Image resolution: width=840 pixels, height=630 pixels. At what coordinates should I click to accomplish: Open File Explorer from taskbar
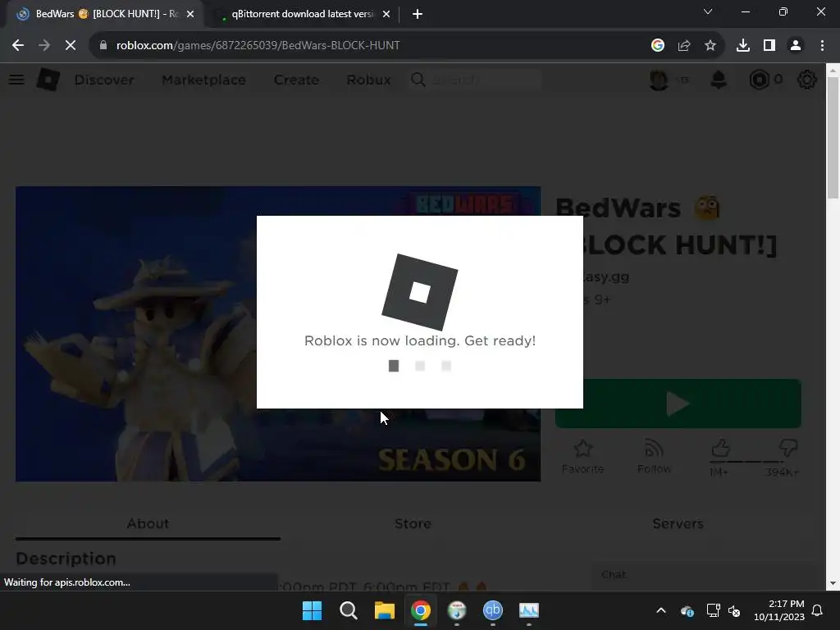click(385, 610)
